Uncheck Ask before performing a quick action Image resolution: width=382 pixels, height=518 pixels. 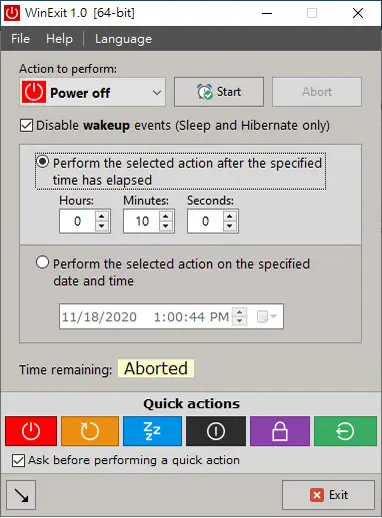click(18, 461)
